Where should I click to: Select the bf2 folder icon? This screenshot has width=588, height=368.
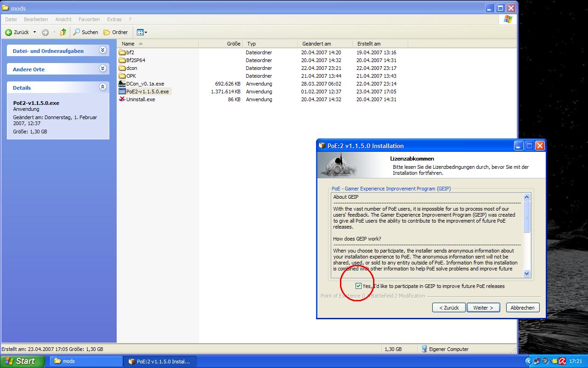pyautogui.click(x=122, y=52)
